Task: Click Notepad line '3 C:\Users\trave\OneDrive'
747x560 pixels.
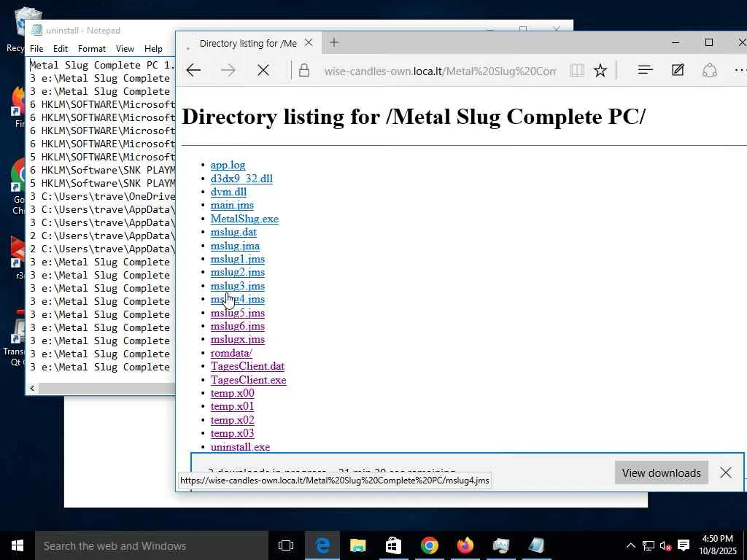Action: [x=102, y=196]
